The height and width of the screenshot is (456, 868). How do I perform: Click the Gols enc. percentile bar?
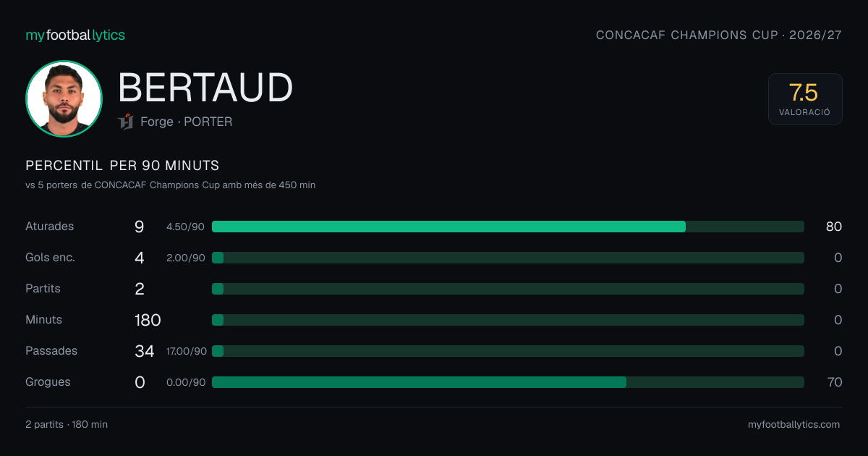(508, 258)
